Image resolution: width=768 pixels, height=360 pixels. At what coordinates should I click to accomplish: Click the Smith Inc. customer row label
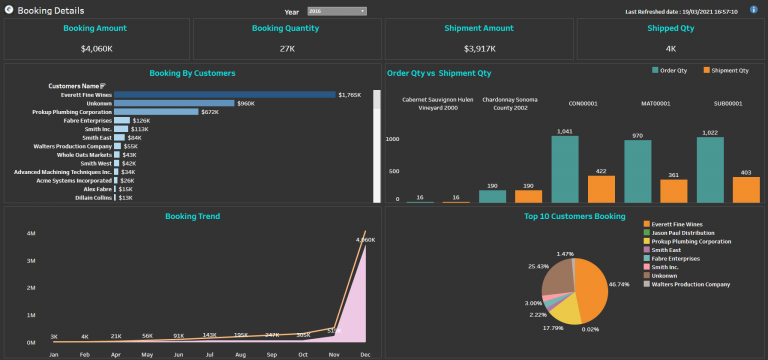[x=98, y=129]
